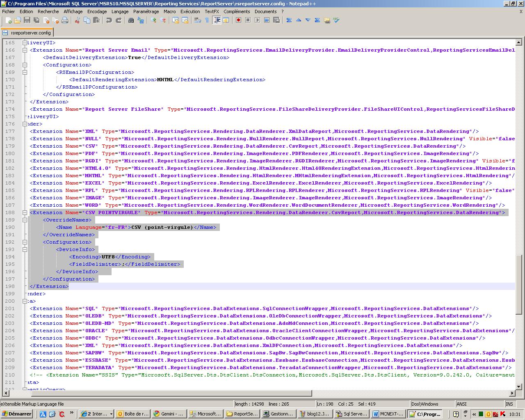The width and height of the screenshot is (525, 420).
Task: Click the vertical scrollbar down arrow
Action: point(518,386)
